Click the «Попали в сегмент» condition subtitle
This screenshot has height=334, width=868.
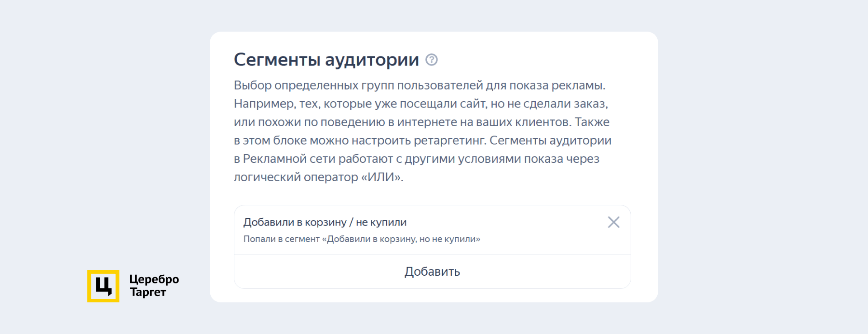point(361,239)
